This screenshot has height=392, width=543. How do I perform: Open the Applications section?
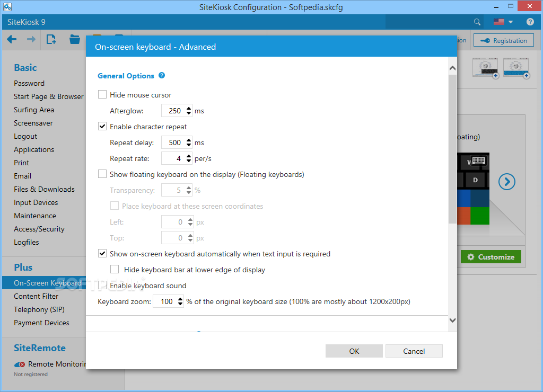pyautogui.click(x=34, y=149)
